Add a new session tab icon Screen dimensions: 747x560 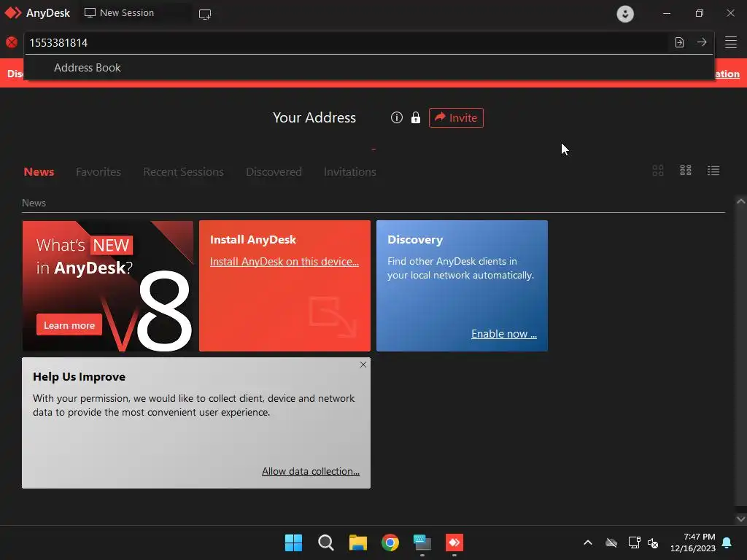[x=205, y=15]
